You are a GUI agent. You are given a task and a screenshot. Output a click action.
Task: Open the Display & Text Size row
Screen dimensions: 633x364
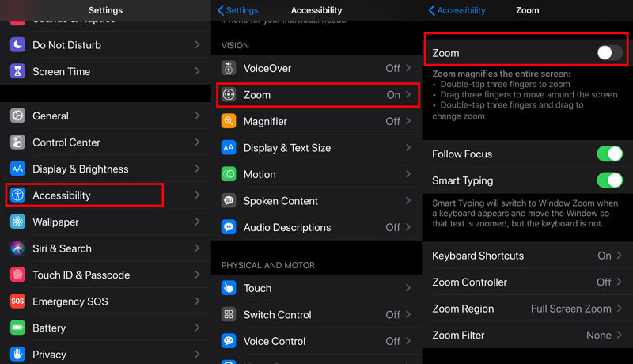[x=316, y=148]
